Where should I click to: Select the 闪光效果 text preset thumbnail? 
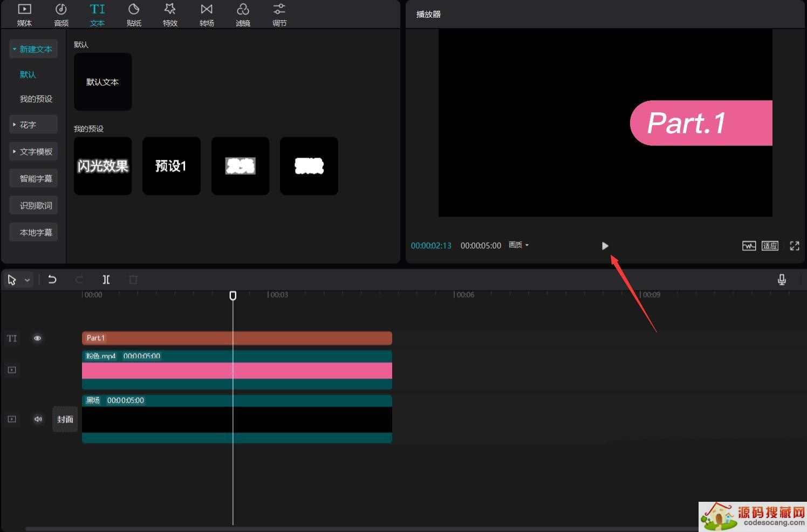point(103,166)
